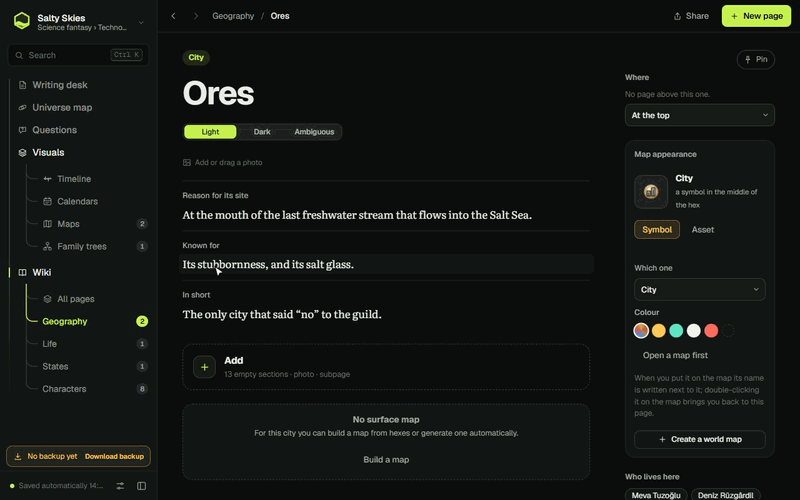Open the At the top dropdown

[x=699, y=115]
